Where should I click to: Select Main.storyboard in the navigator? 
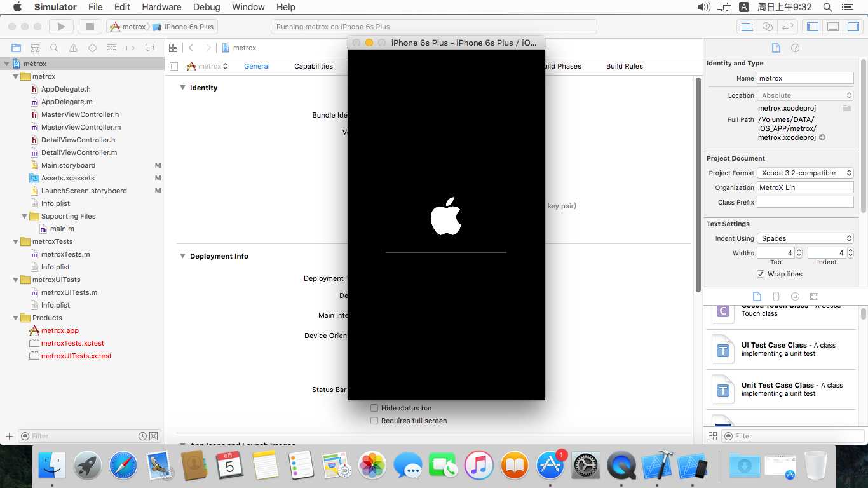(68, 165)
